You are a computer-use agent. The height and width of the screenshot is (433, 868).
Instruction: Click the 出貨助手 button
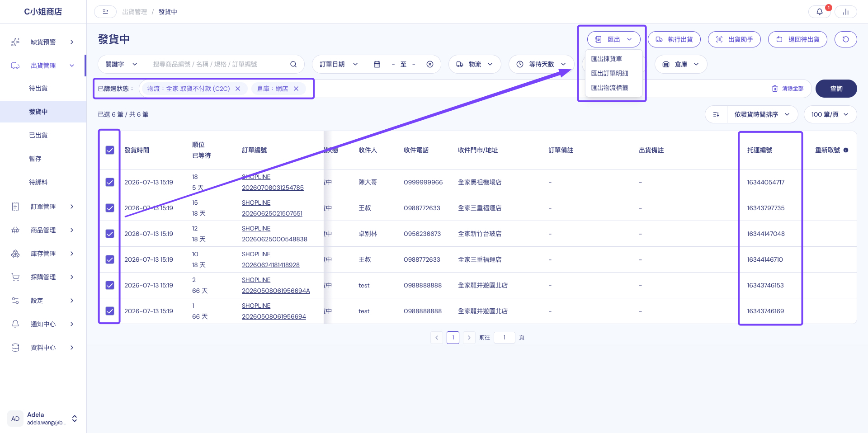point(734,39)
